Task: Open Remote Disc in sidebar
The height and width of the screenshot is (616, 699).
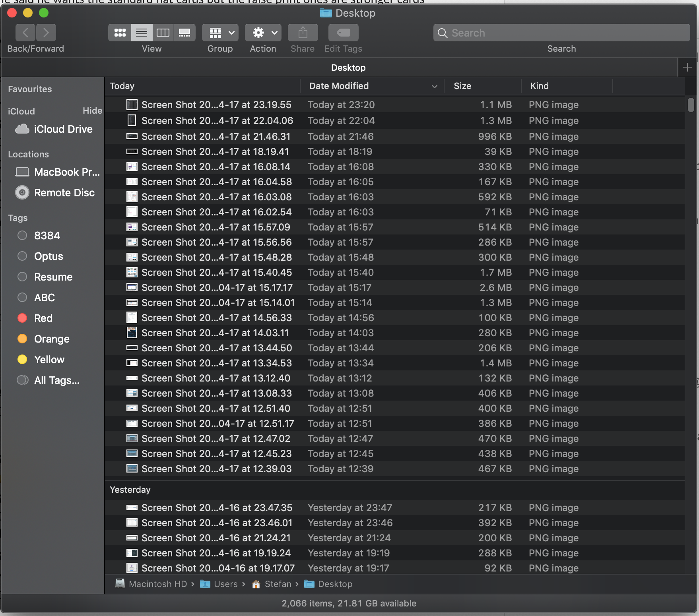Action: (55, 193)
